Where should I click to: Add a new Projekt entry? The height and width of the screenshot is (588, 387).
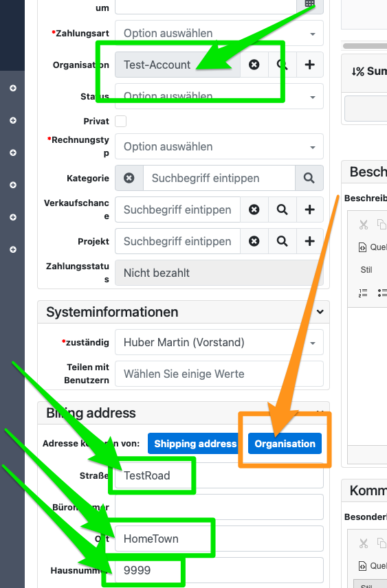310,240
